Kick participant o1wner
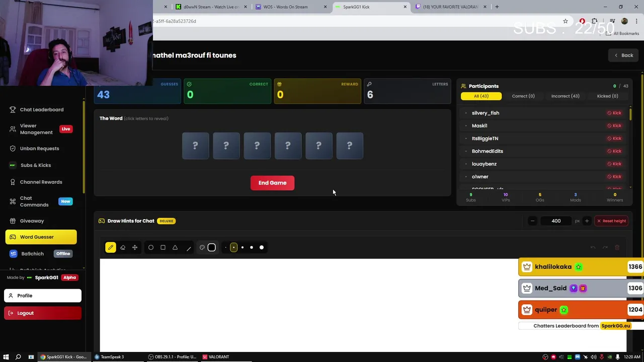Image resolution: width=644 pixels, height=362 pixels. click(x=614, y=176)
